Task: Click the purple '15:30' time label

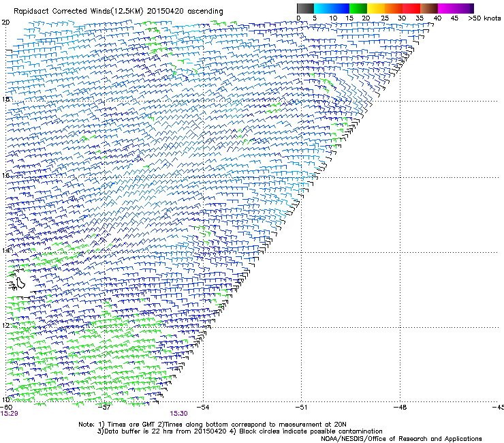Action: pos(178,414)
